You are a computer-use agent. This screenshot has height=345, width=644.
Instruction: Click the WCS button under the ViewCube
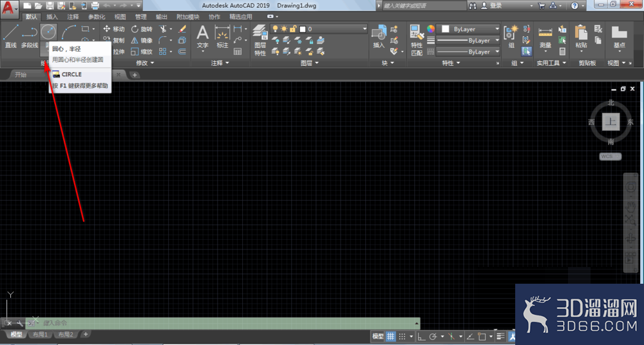611,156
